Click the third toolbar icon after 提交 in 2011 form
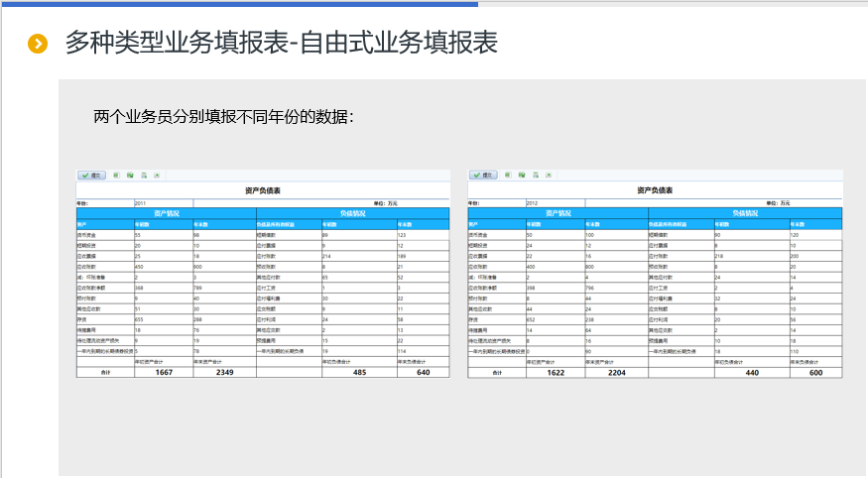Viewport: 868px width, 478px height. (144, 176)
